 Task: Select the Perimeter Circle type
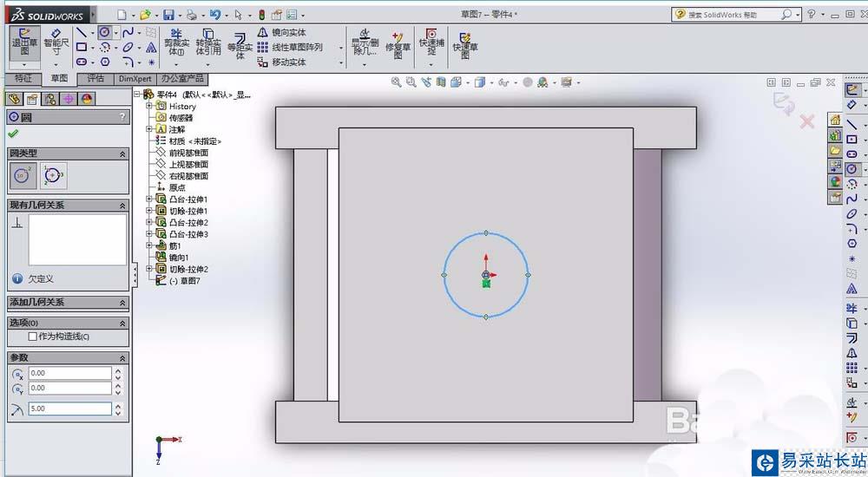point(53,175)
